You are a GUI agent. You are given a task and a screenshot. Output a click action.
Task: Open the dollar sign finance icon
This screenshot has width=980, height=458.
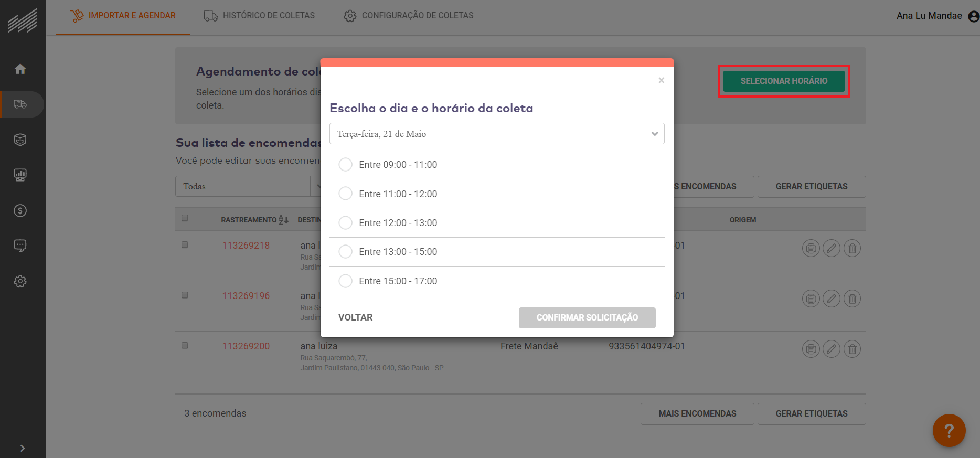point(20,210)
